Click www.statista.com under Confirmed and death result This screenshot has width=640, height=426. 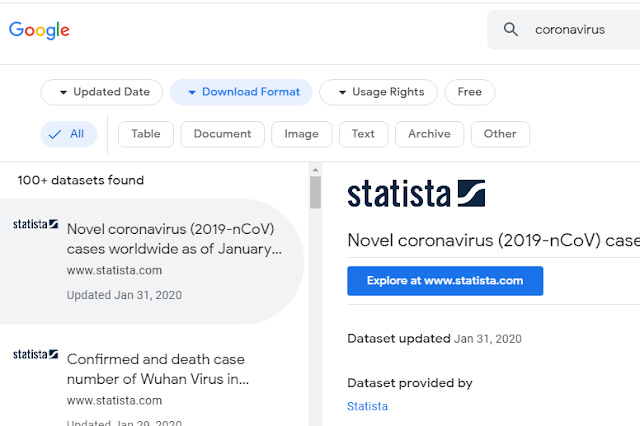(114, 400)
